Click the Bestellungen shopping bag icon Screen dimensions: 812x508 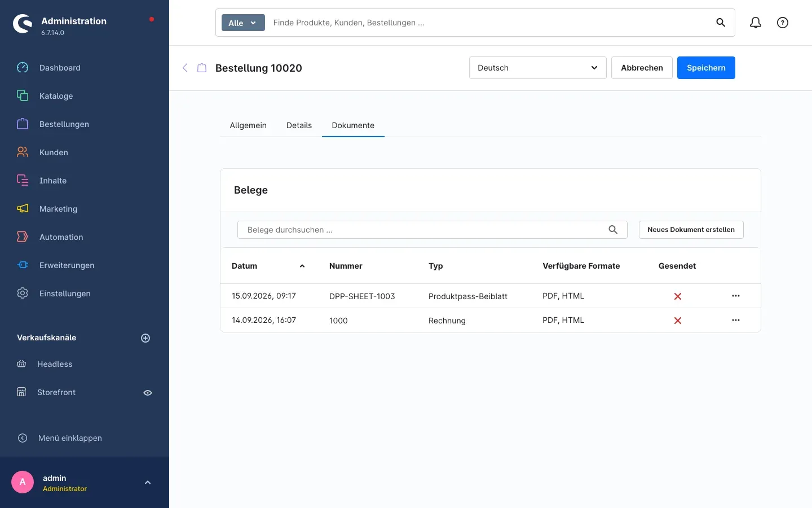23,124
